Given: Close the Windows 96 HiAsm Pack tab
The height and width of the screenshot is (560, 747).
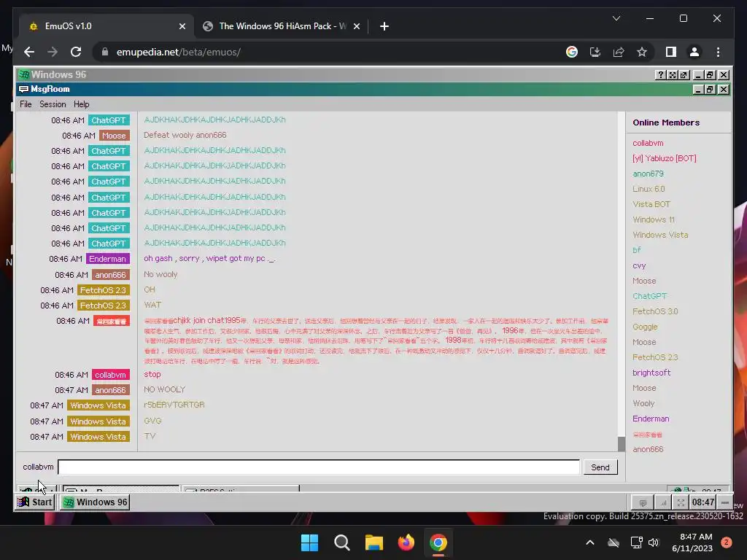Looking at the screenshot, I should pos(356,26).
